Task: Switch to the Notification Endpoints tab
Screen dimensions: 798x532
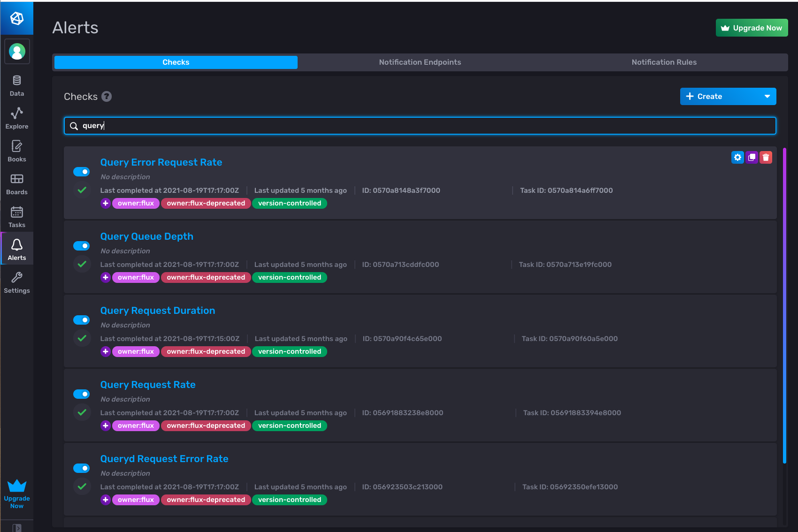Action: [x=420, y=62]
